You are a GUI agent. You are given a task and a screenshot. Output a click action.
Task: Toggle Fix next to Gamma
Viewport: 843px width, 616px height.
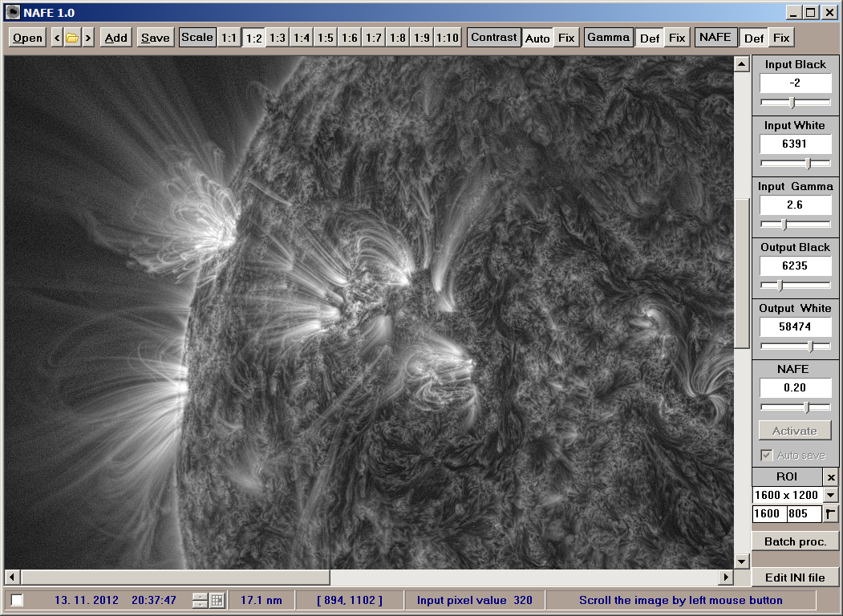click(x=677, y=38)
